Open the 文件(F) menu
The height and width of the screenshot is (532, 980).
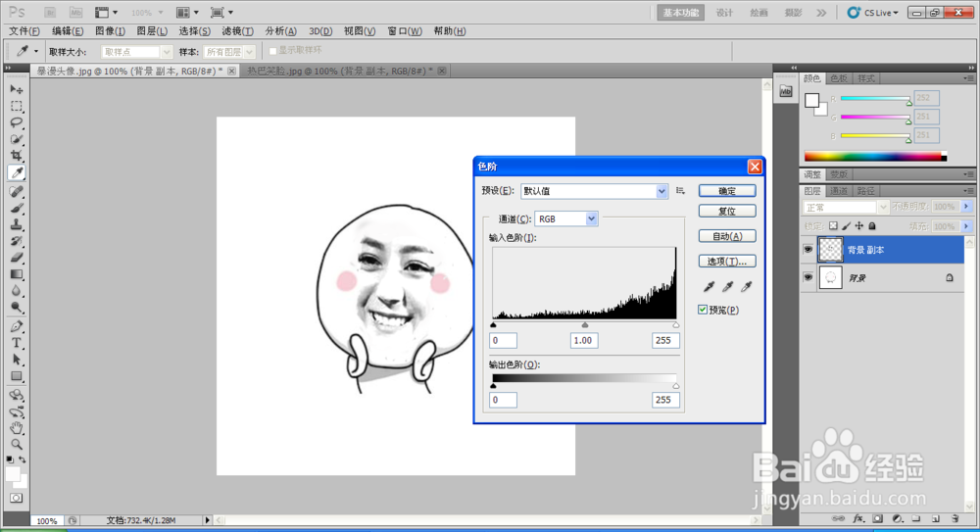point(24,30)
